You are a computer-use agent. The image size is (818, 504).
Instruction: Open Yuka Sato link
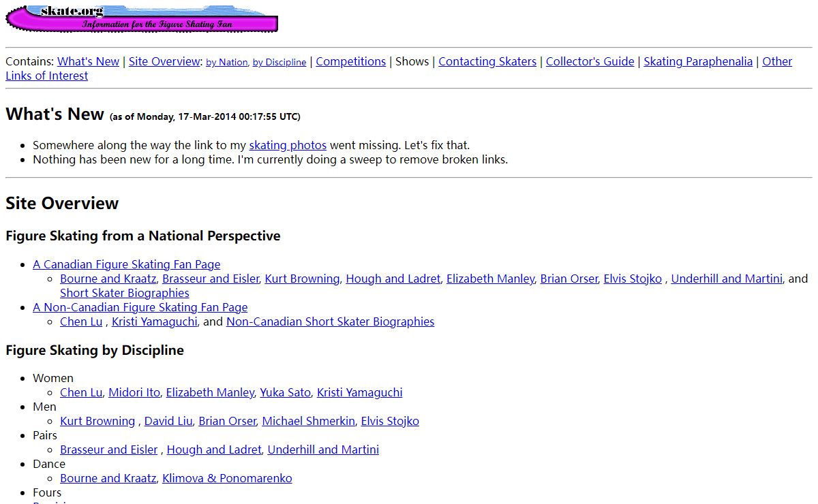pos(286,392)
